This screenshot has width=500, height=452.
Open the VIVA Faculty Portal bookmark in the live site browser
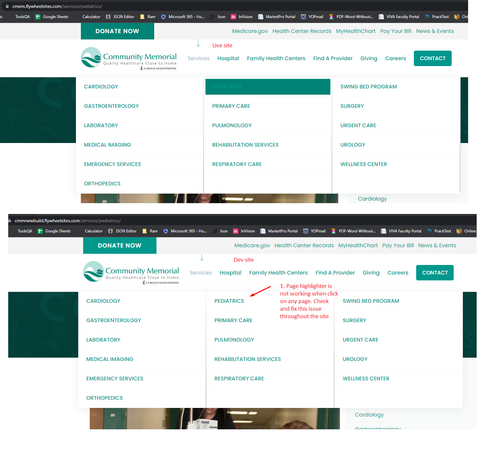coord(399,17)
